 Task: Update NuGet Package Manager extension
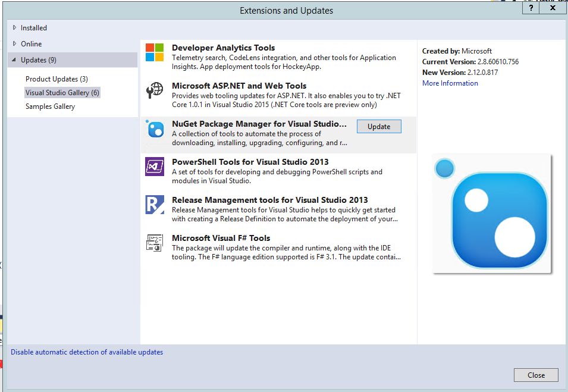pyautogui.click(x=379, y=127)
